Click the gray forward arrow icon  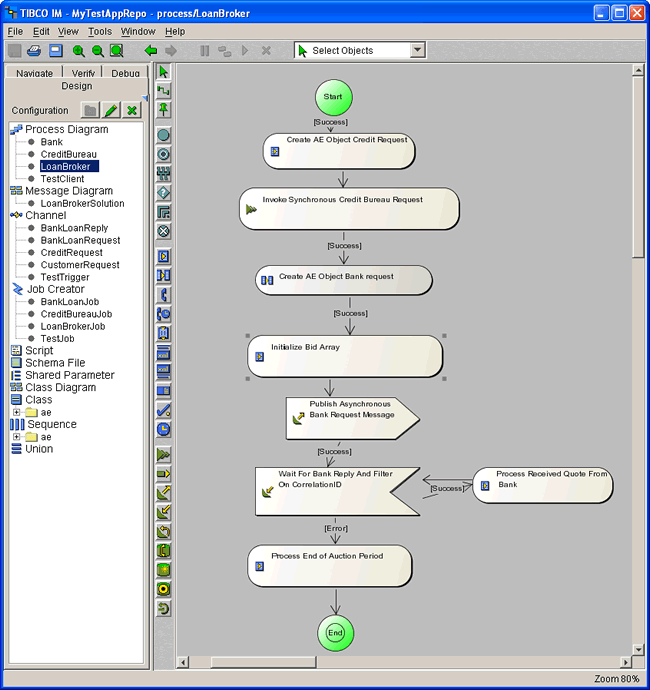[171, 51]
